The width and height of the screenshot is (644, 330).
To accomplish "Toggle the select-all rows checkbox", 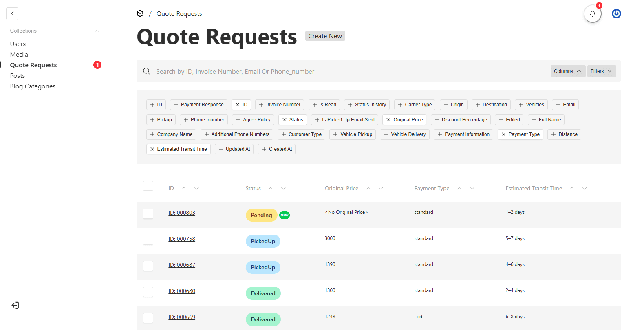I will [148, 186].
